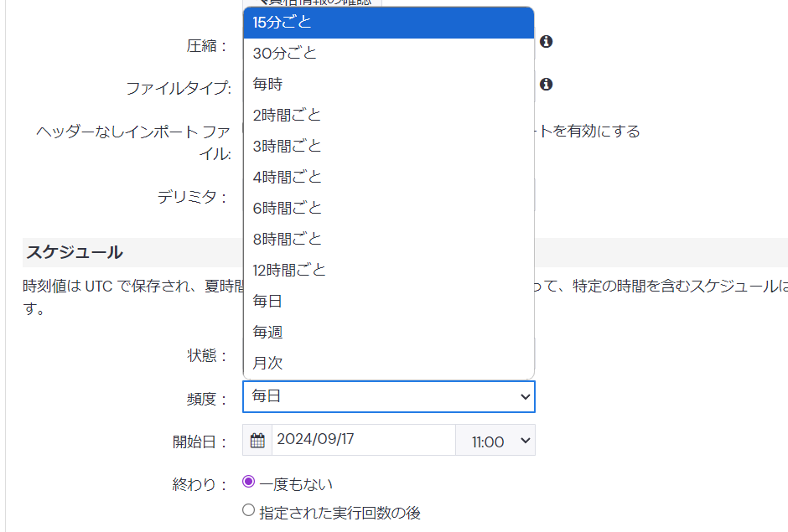
Task: Pick the 3時間ごと frequency option
Action: pyautogui.click(x=388, y=147)
